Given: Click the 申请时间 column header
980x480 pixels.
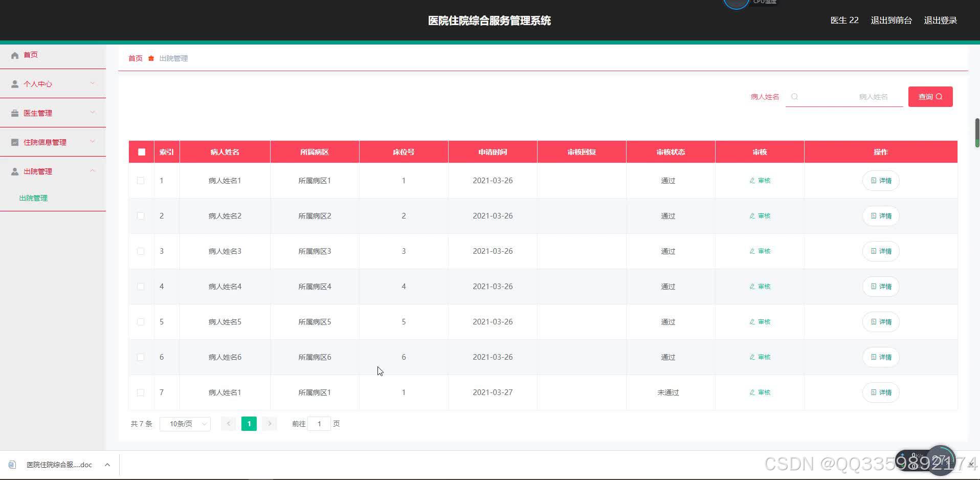Looking at the screenshot, I should 493,152.
